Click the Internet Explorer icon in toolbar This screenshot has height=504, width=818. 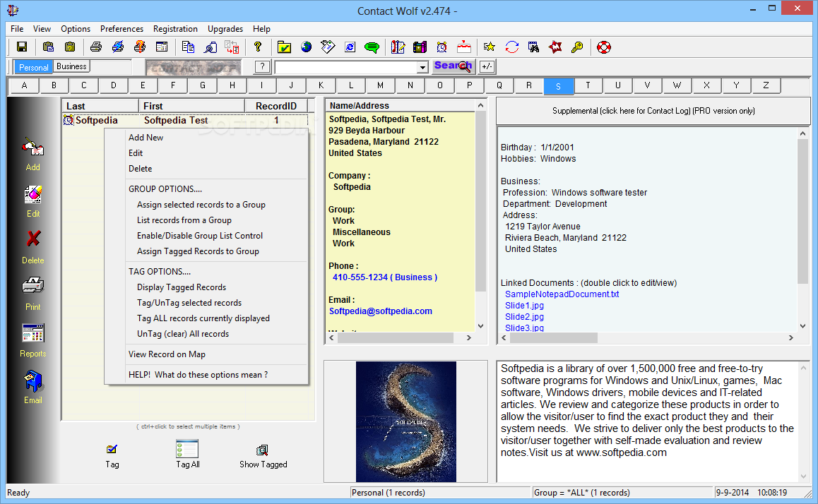point(350,47)
